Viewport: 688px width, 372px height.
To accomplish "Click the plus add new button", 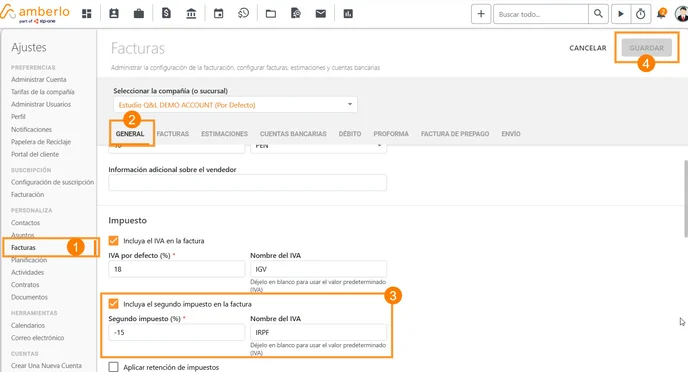I will point(481,14).
